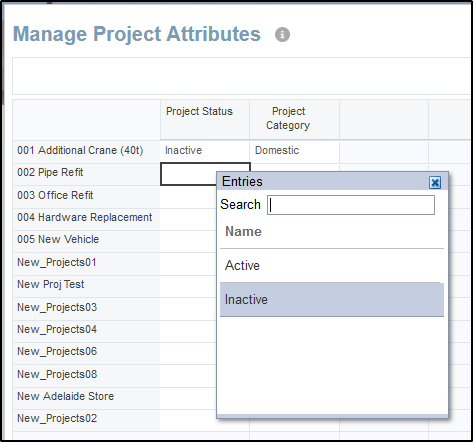Screen dimensions: 473x442
Task: Click the Search field in Entries popup
Action: 351,205
